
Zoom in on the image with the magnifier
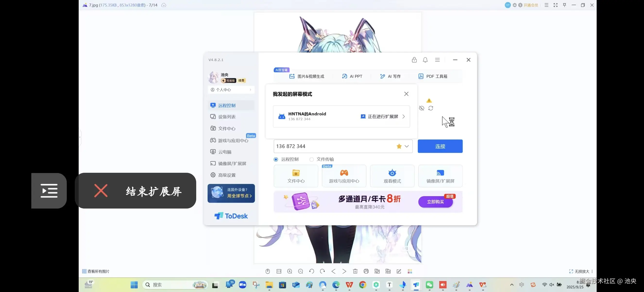[289, 271]
